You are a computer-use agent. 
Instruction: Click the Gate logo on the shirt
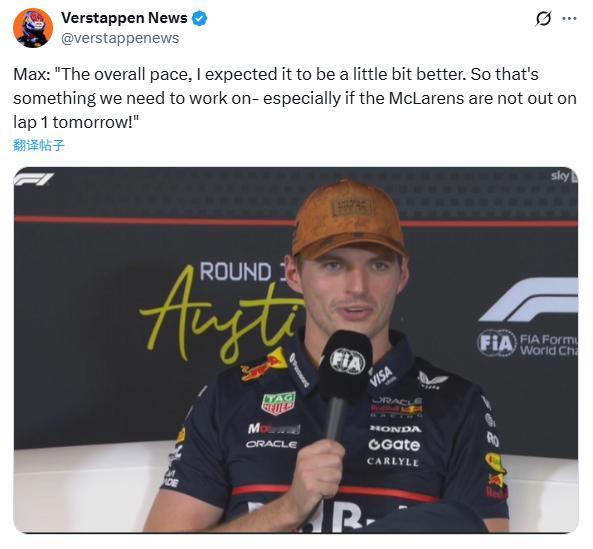tap(394, 445)
